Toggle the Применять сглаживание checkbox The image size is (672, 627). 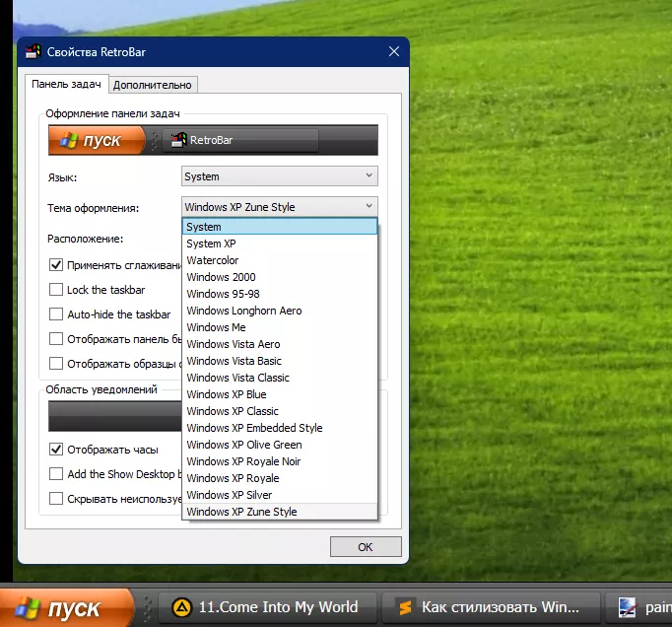tap(56, 264)
